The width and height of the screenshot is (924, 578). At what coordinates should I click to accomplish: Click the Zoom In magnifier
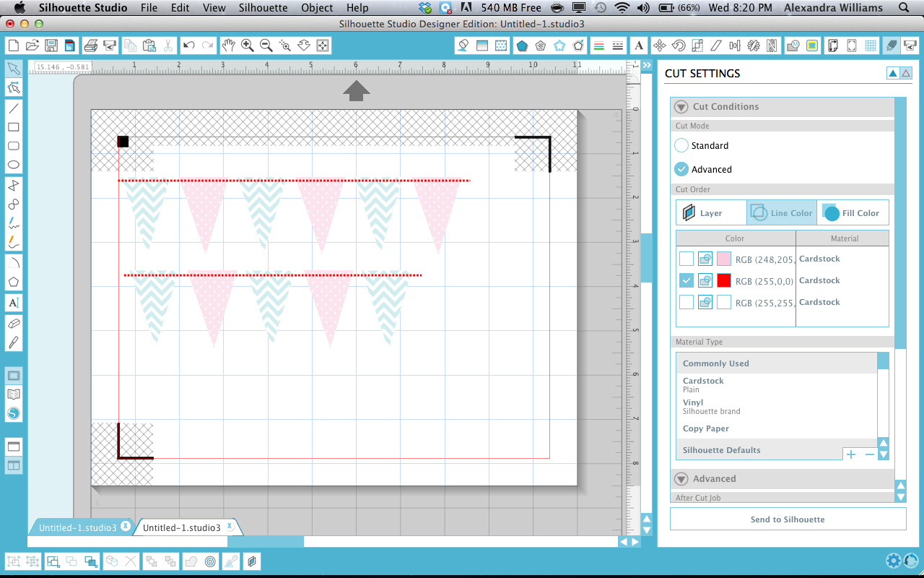[247, 46]
